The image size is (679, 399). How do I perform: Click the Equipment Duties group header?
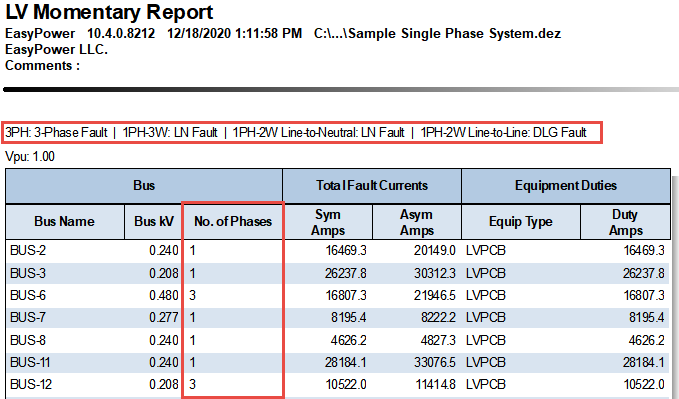[566, 185]
